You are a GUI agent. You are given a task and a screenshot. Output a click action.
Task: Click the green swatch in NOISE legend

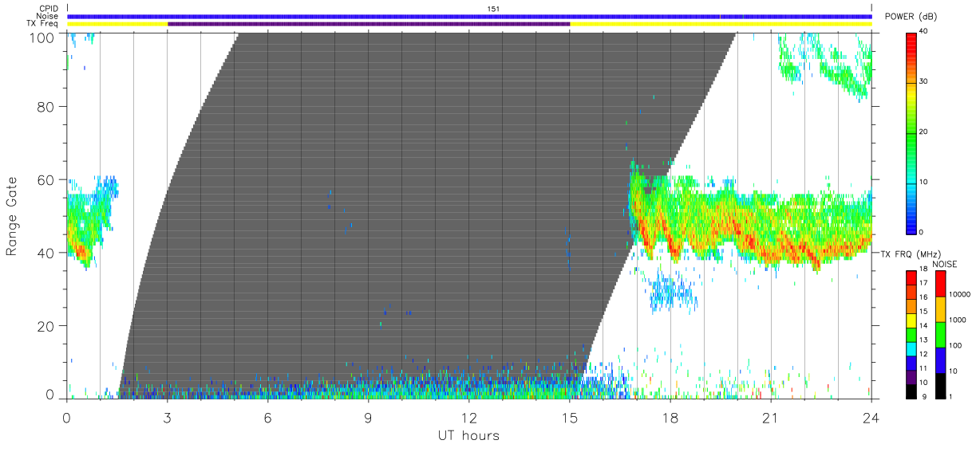940,335
